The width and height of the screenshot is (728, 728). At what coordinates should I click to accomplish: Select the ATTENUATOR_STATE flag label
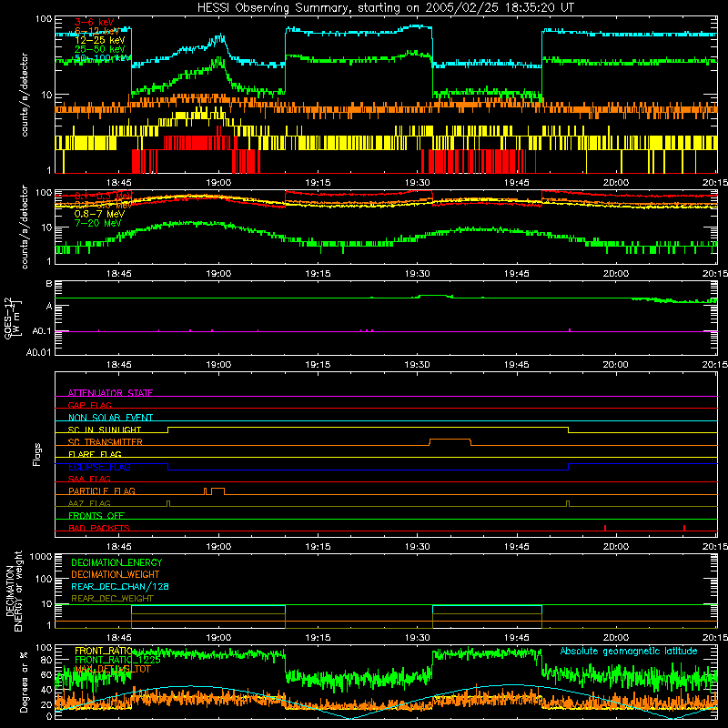coord(110,393)
